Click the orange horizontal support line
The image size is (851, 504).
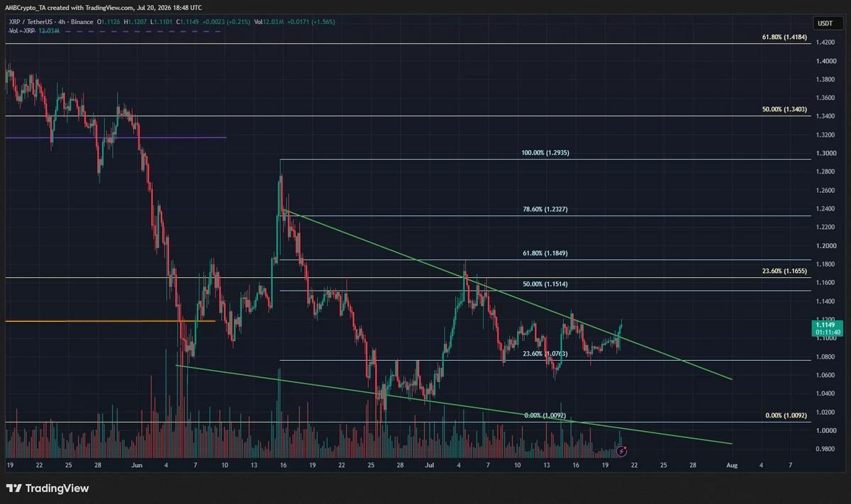110,321
